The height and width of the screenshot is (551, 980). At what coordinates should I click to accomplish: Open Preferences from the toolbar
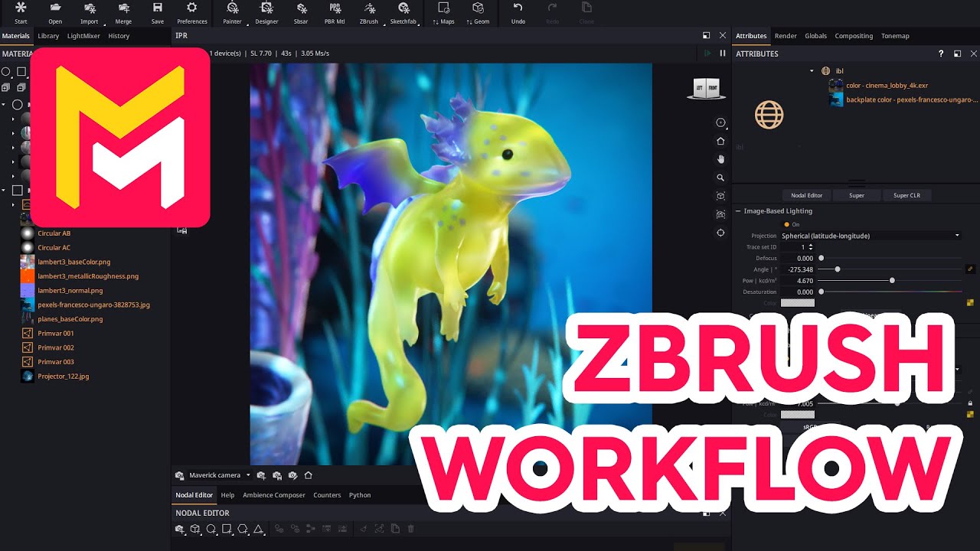coord(191,8)
